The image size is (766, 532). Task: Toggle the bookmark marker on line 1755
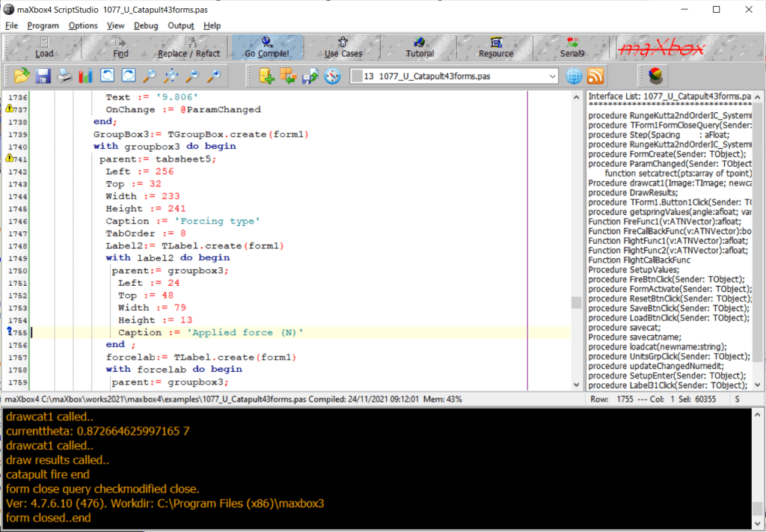9,332
